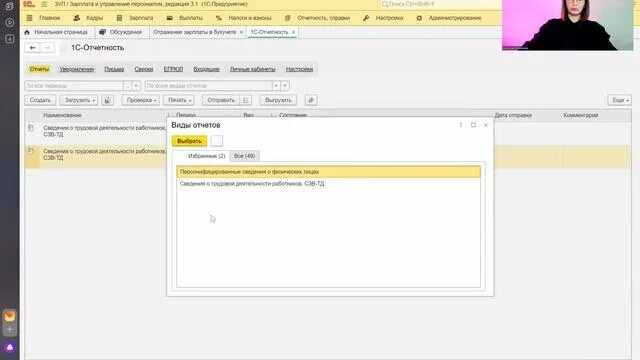This screenshot has height=360, width=640.
Task: Switch to the Сверки tab
Action: click(144, 69)
